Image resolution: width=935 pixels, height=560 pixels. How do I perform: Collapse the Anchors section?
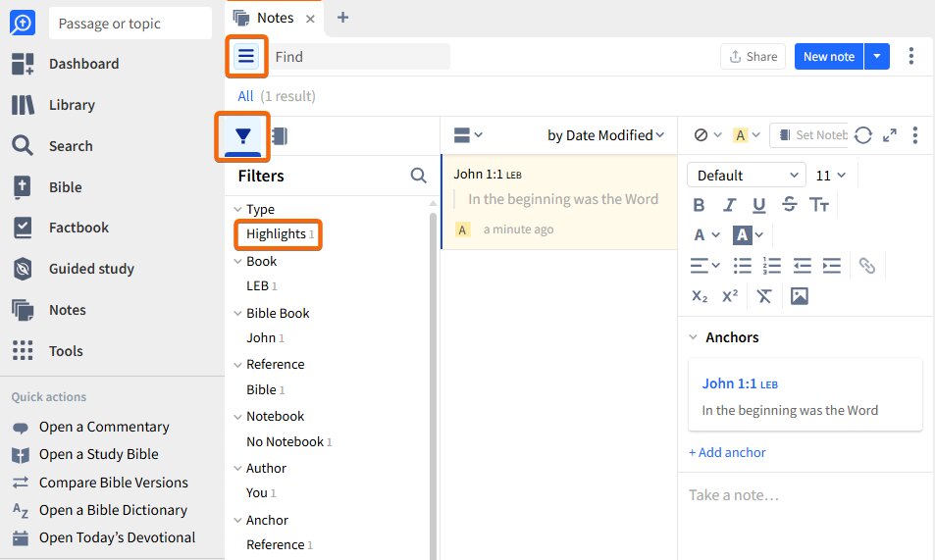tap(693, 337)
